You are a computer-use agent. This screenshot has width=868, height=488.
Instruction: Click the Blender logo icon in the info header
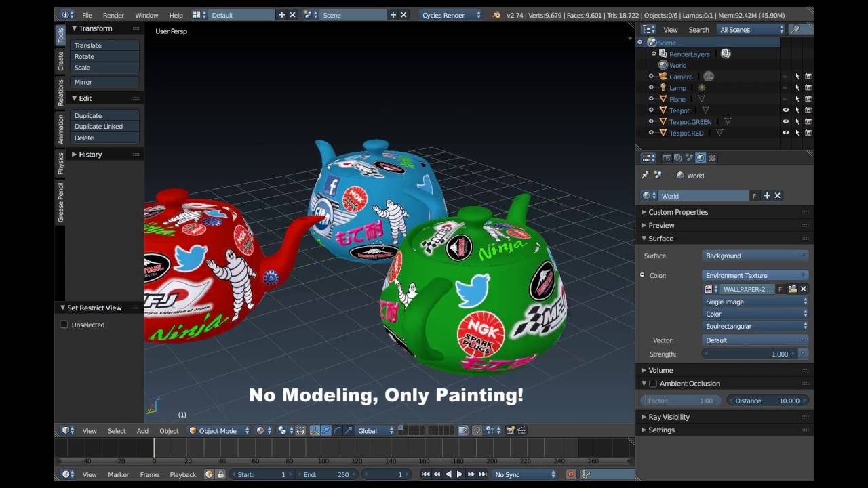pyautogui.click(x=496, y=15)
